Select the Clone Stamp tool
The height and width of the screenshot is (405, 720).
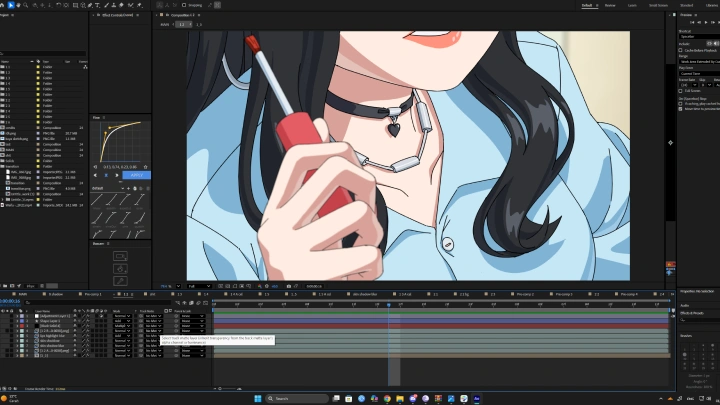[x=114, y=5]
